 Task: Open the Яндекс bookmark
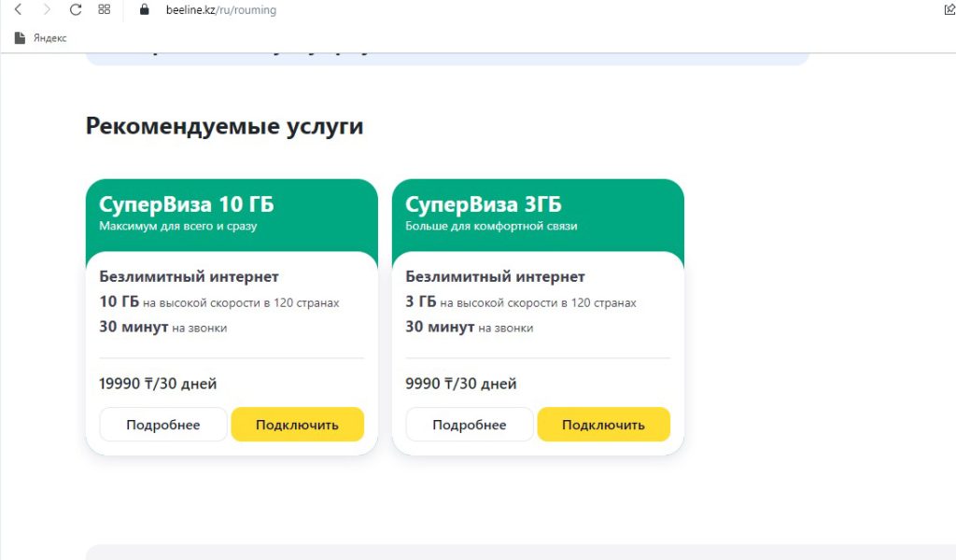tap(40, 37)
